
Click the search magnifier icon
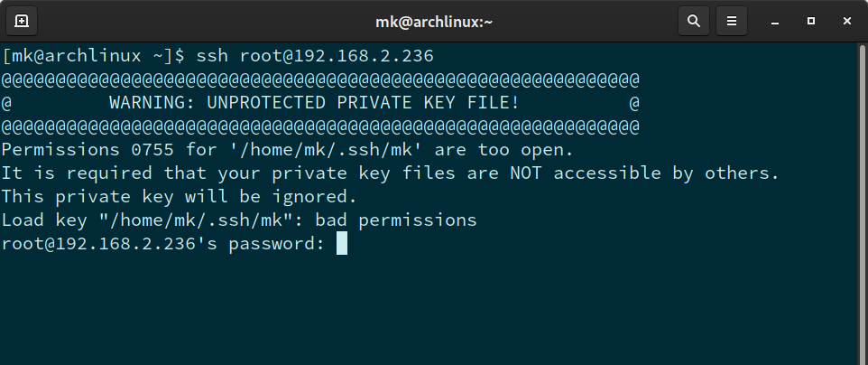click(693, 20)
